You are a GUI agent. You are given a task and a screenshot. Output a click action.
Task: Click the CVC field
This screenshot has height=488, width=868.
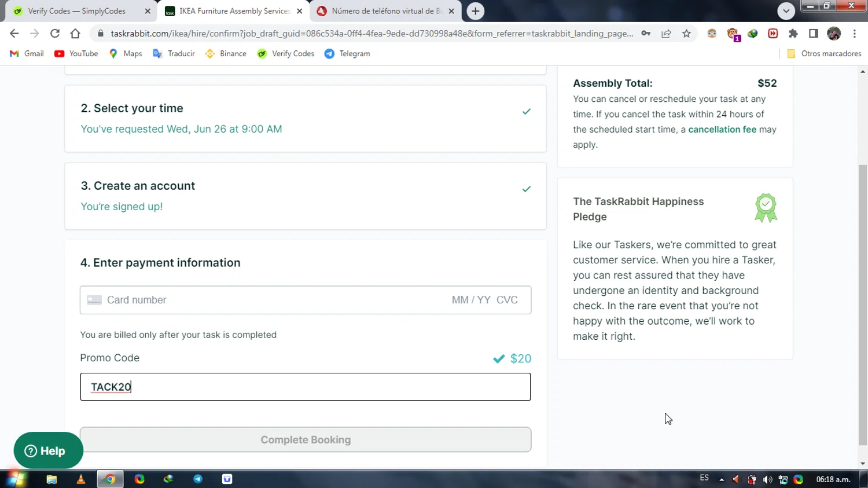(x=507, y=300)
